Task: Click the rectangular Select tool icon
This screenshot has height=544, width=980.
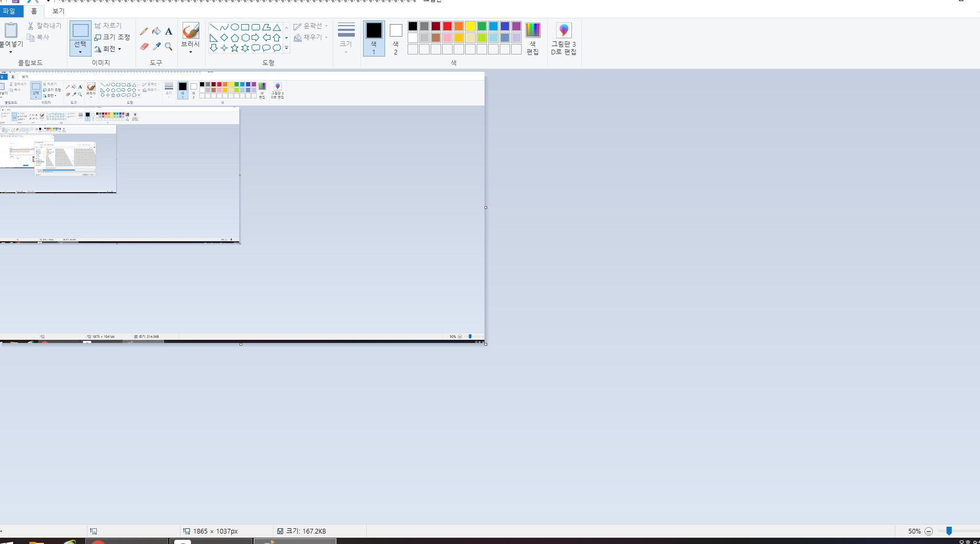Action: point(81,30)
